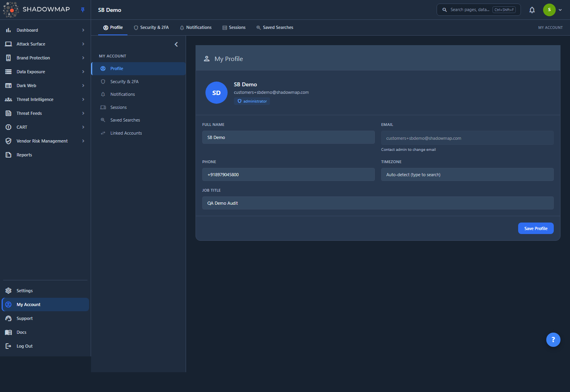This screenshot has width=570, height=392.
Task: Open the floating help question-mark button
Action: (553, 340)
